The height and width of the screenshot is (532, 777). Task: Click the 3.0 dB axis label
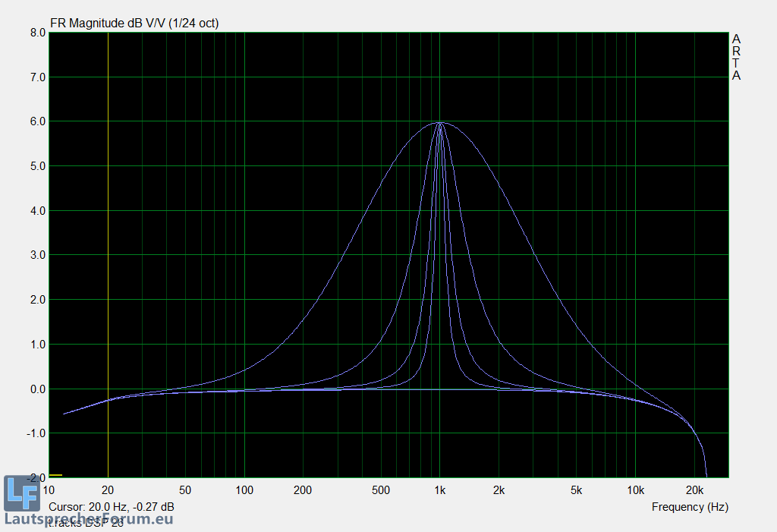(37, 255)
